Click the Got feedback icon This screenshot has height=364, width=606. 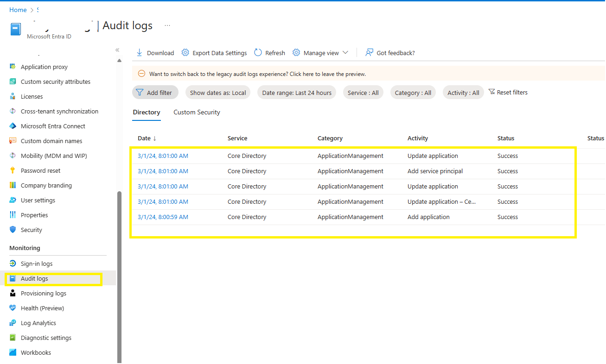369,52
